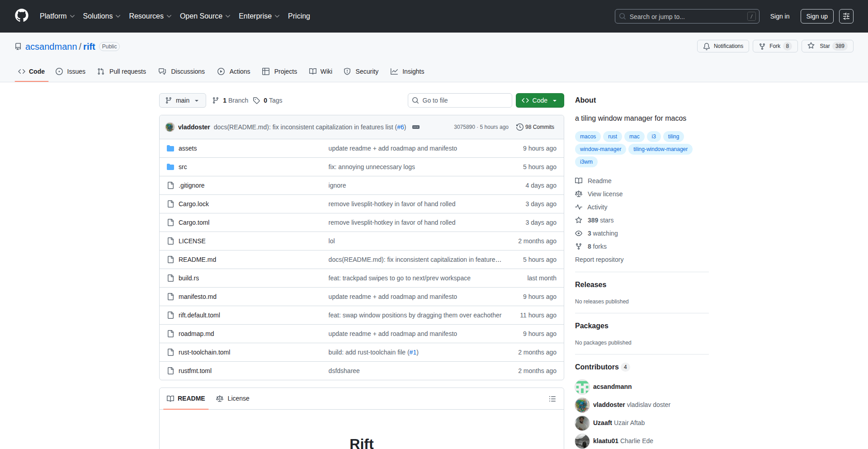Click the GitHub logo icon
868x449 pixels.
(22, 16)
